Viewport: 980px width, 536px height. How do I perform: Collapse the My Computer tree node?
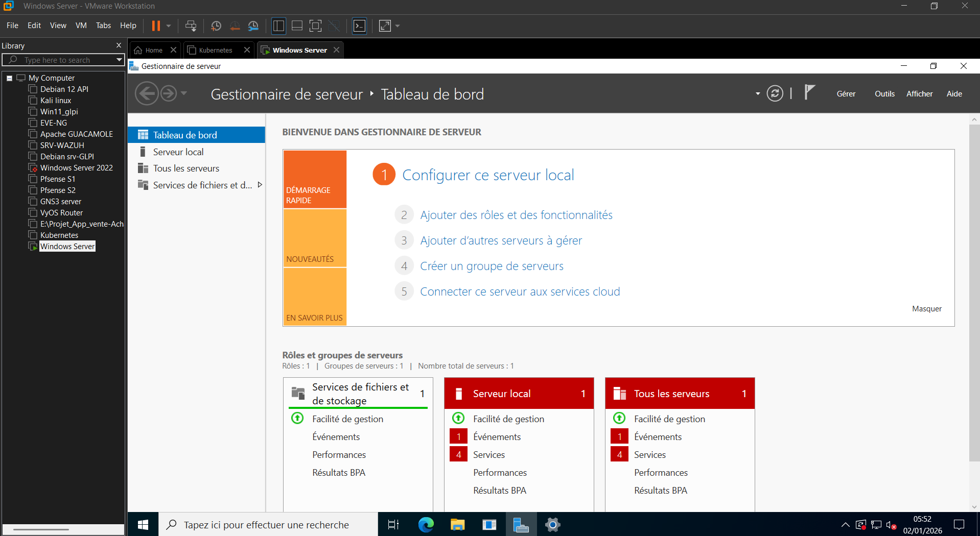click(x=9, y=78)
